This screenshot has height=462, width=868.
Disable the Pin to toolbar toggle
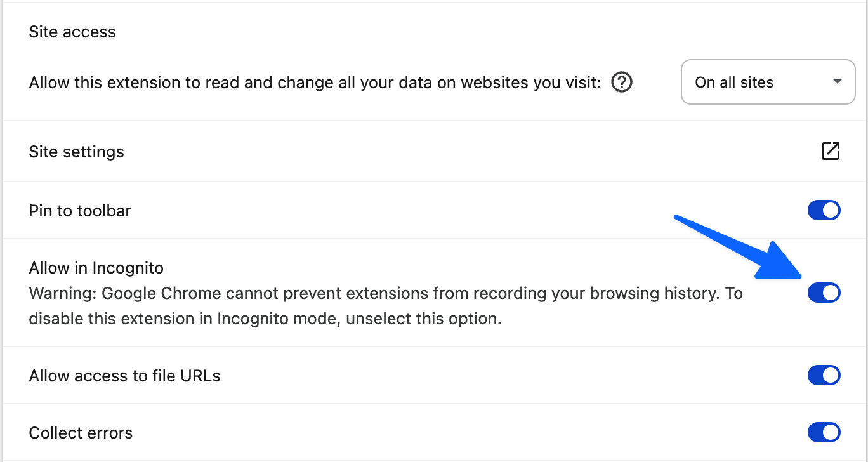pos(824,210)
